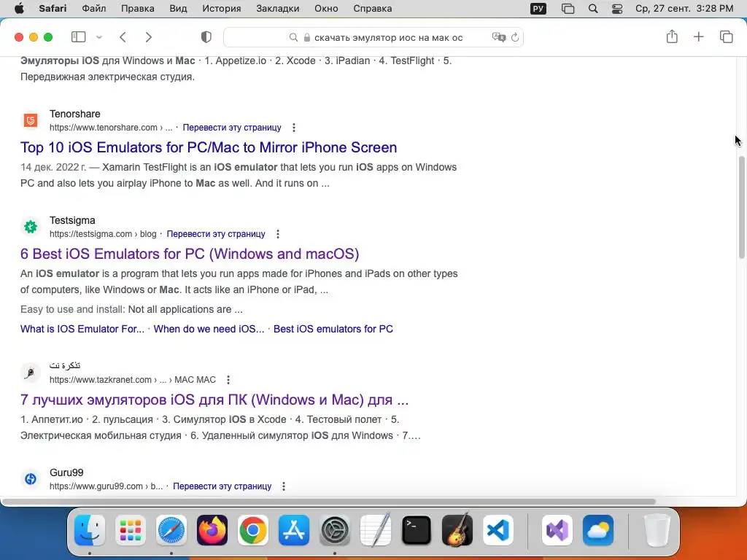Click the tazkranet site favicon
The image size is (747, 560).
click(x=31, y=373)
